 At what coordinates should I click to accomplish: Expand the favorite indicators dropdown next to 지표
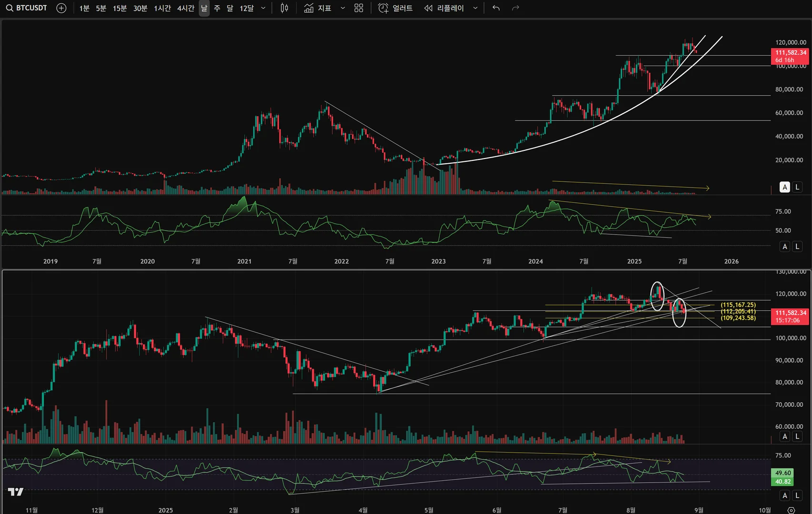click(x=343, y=8)
